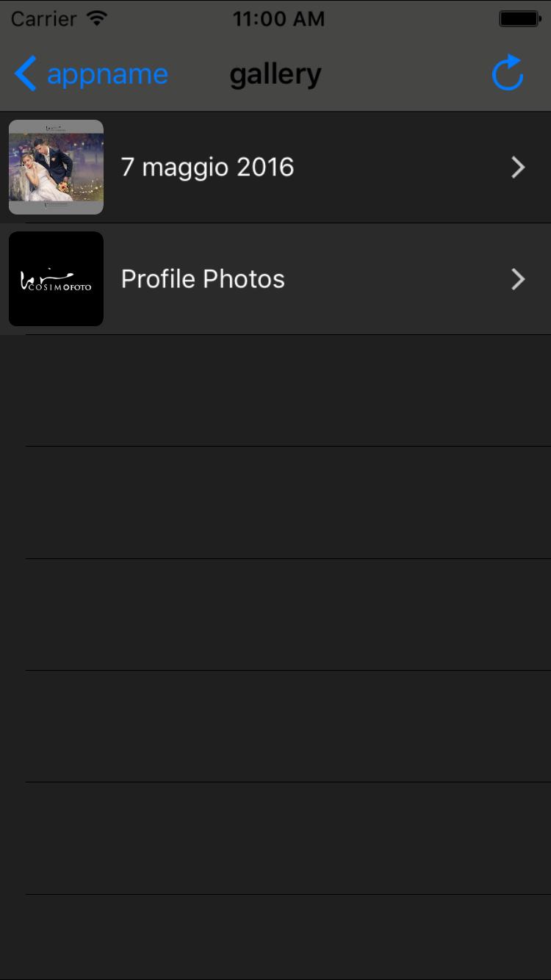Tap the battery icon in status bar
551x980 pixels.
click(520, 18)
